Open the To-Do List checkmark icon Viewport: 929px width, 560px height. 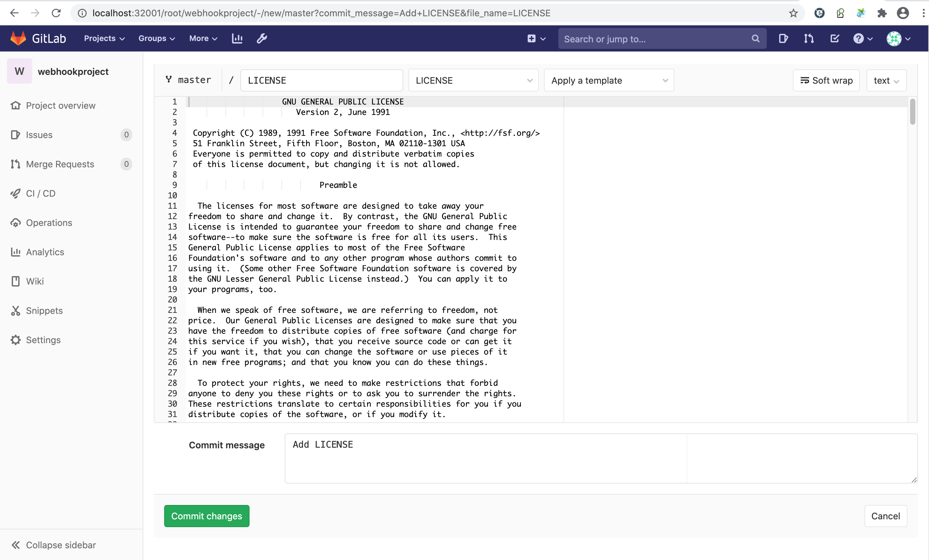point(835,38)
